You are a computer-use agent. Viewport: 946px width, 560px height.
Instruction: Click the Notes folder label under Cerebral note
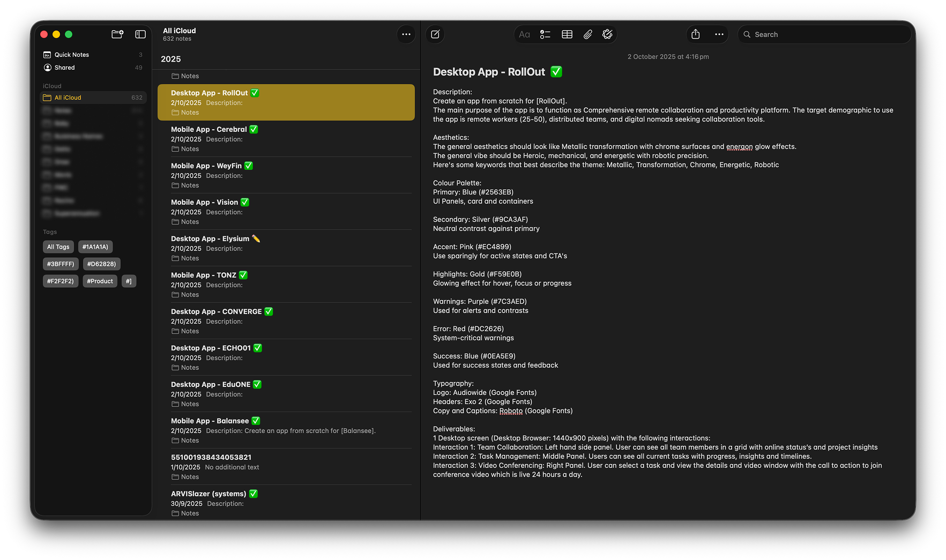[x=185, y=149]
